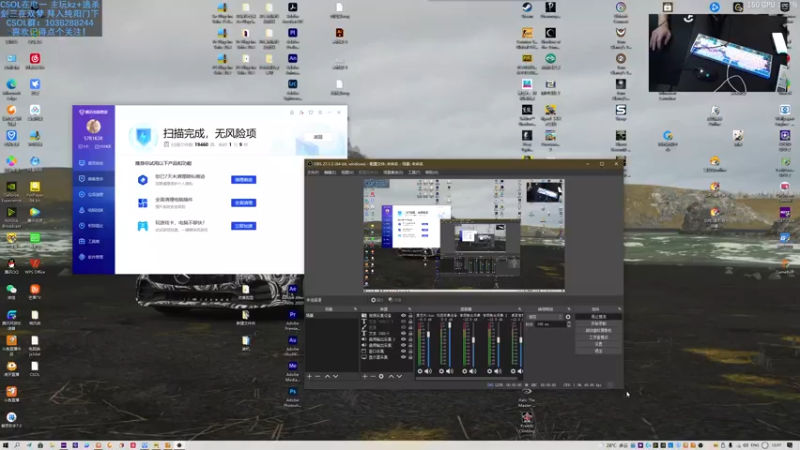800x450 pixels.
Task: Toggle lock on 视频采集设备 source
Action: tap(410, 316)
